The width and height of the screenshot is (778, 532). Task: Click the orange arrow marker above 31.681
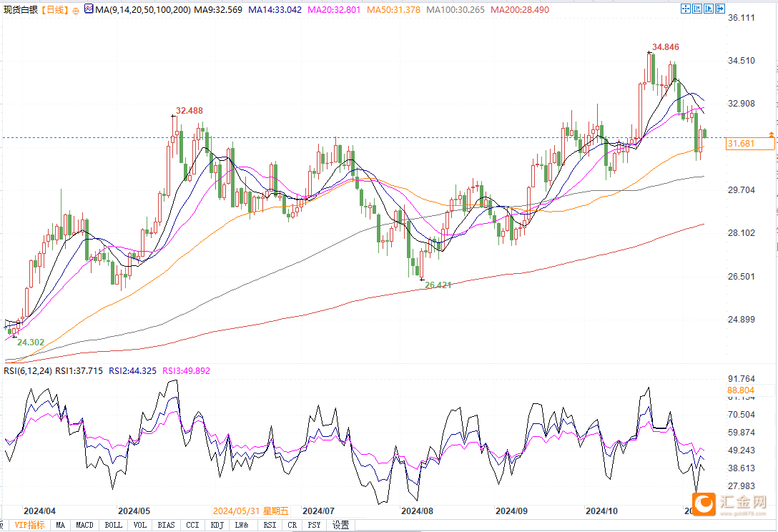tap(771, 134)
